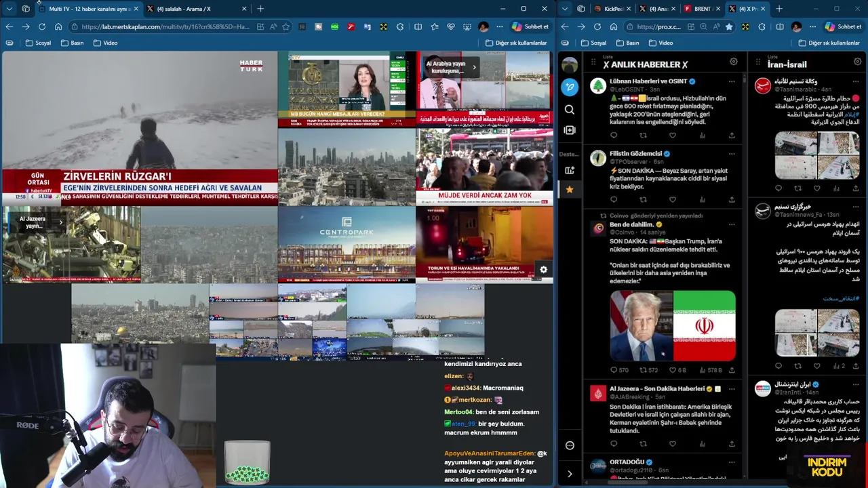Screen dimensions: 868x488
Task: Open more menu on Lübnan Haberleri post
Action: pos(732,81)
